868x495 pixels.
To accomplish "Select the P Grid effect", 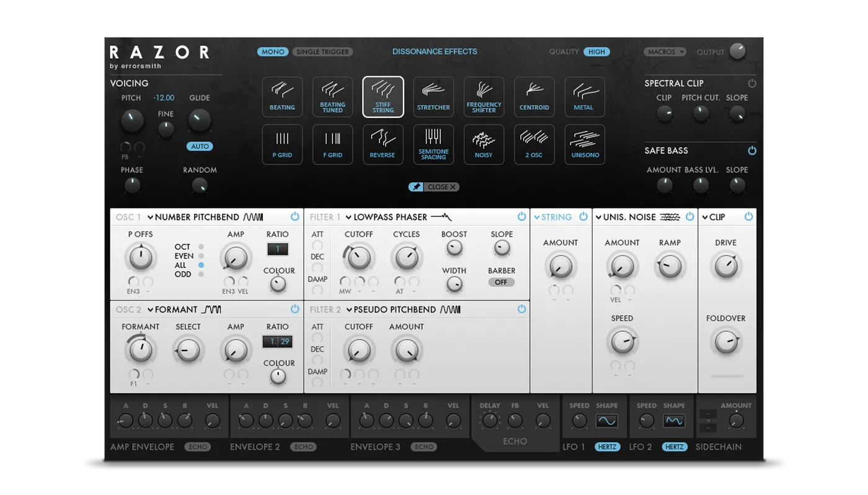I will (282, 145).
